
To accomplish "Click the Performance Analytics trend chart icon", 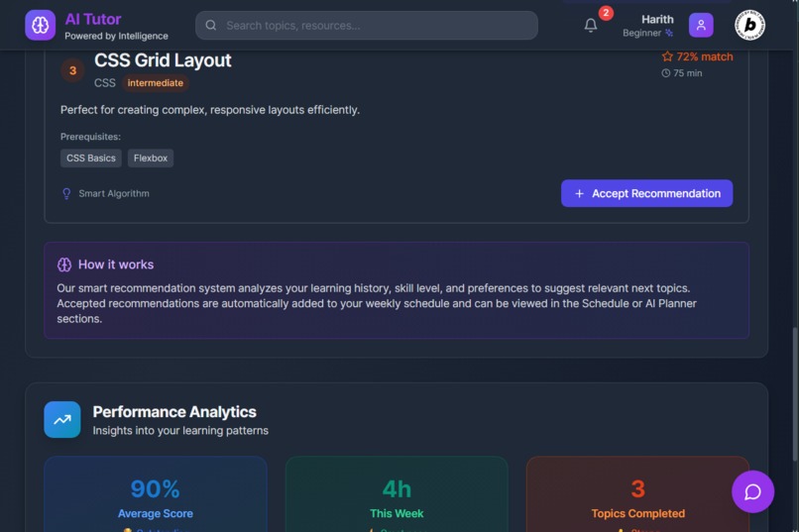I will pos(62,419).
